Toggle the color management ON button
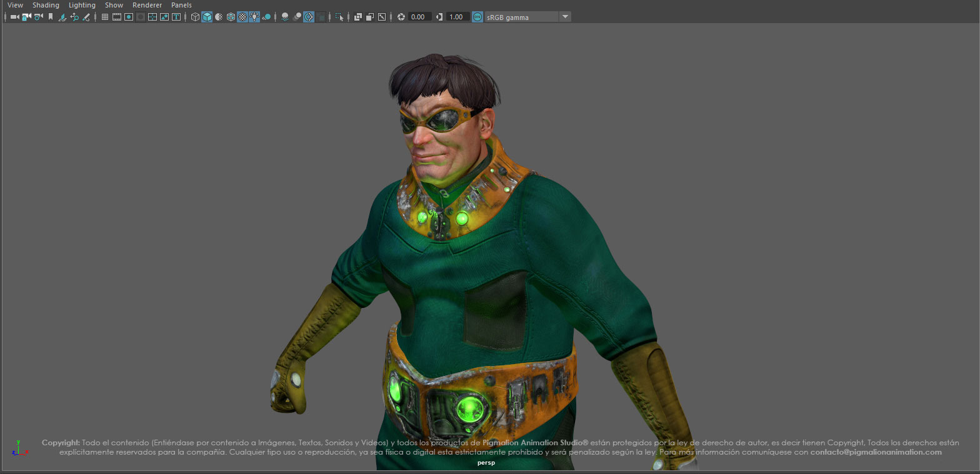Viewport: 980px width, 474px height. click(477, 17)
